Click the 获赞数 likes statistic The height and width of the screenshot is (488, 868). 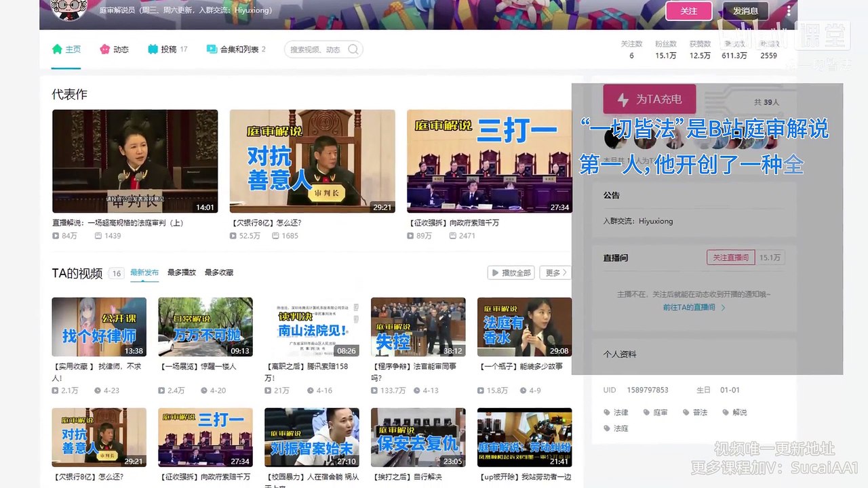tap(701, 49)
